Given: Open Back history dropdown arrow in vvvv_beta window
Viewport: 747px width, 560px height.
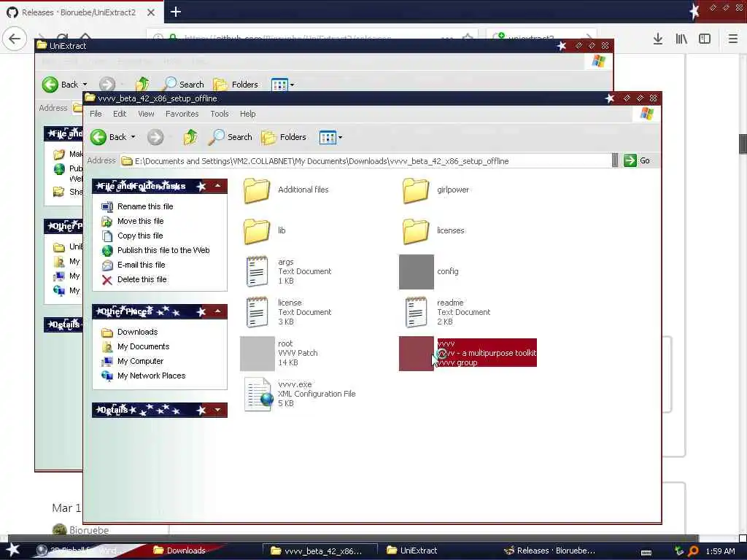Looking at the screenshot, I should [133, 137].
